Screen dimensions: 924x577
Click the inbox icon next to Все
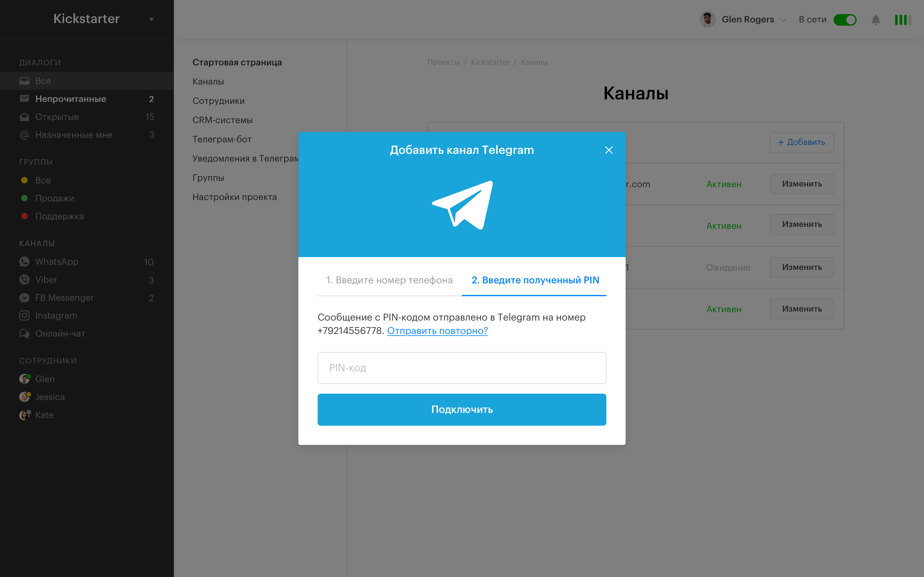(x=24, y=80)
